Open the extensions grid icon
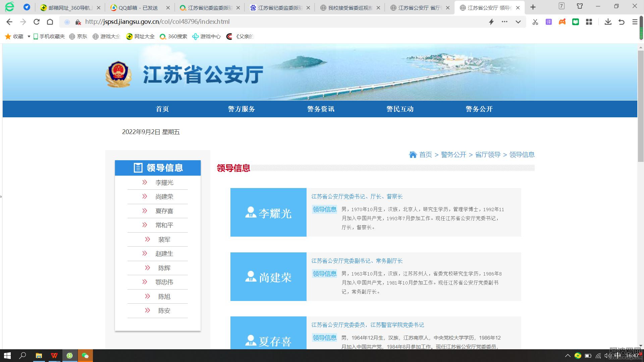The width and height of the screenshot is (644, 362). click(x=589, y=22)
